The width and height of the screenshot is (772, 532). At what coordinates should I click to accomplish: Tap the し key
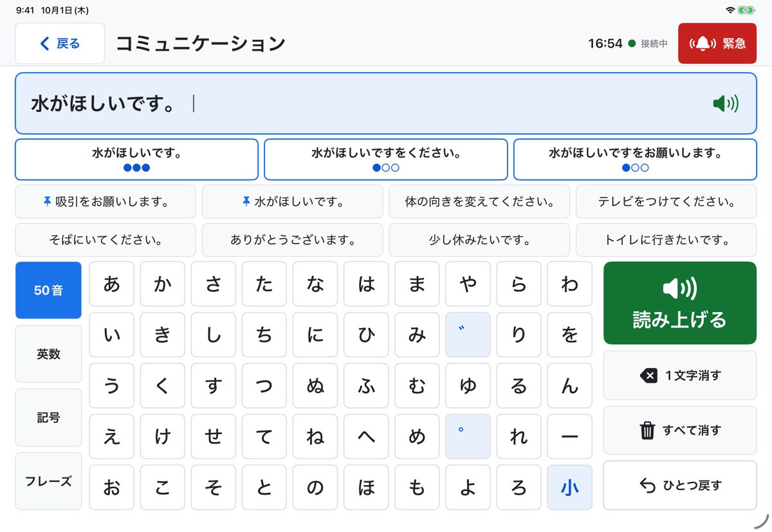213,335
